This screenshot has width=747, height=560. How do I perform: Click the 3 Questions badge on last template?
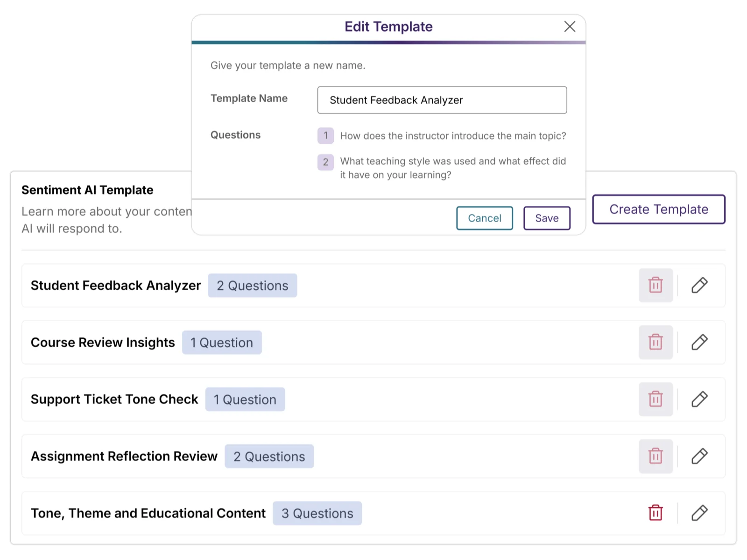(317, 513)
